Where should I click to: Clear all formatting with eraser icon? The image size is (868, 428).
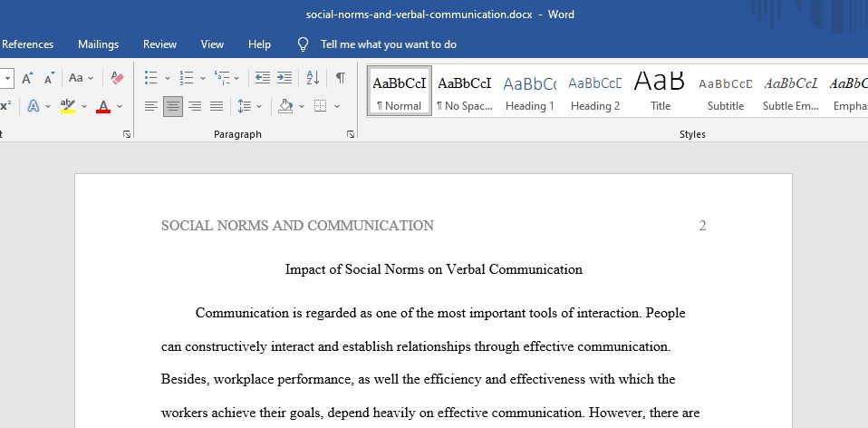click(x=118, y=78)
